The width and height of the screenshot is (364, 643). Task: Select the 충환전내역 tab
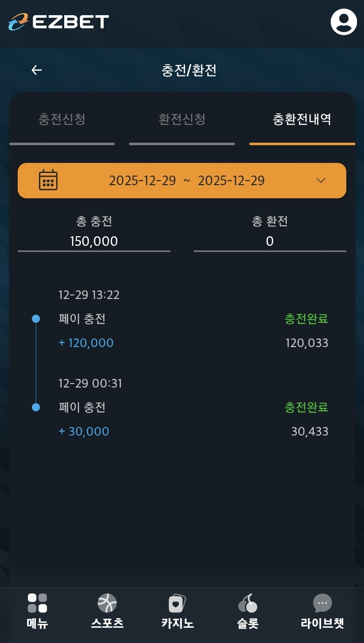[x=302, y=119]
